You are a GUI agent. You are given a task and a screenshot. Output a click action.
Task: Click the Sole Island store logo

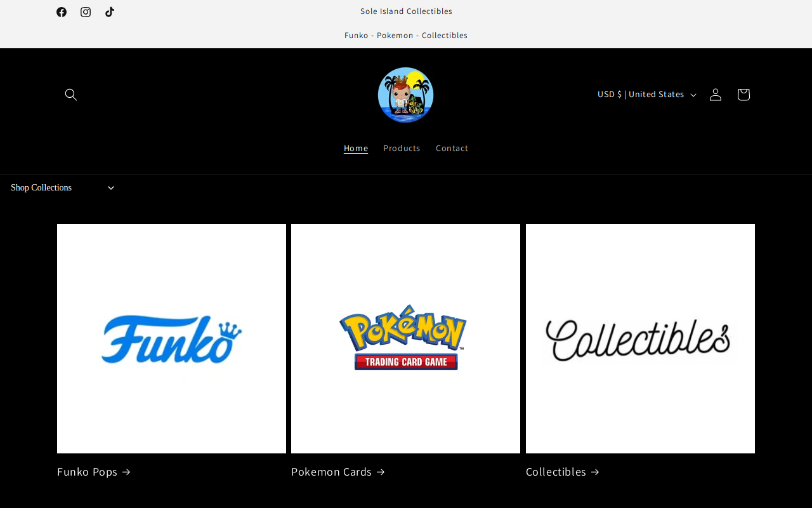(x=406, y=95)
